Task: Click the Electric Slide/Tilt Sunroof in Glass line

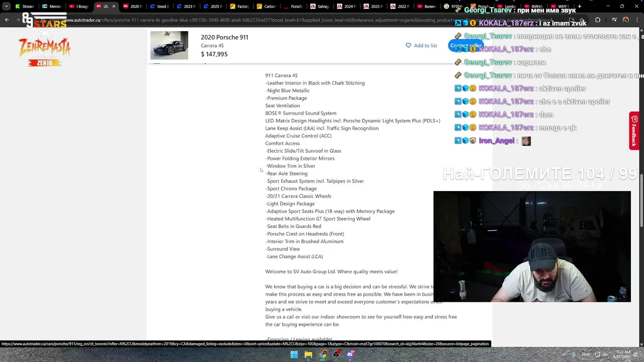Action: click(303, 151)
